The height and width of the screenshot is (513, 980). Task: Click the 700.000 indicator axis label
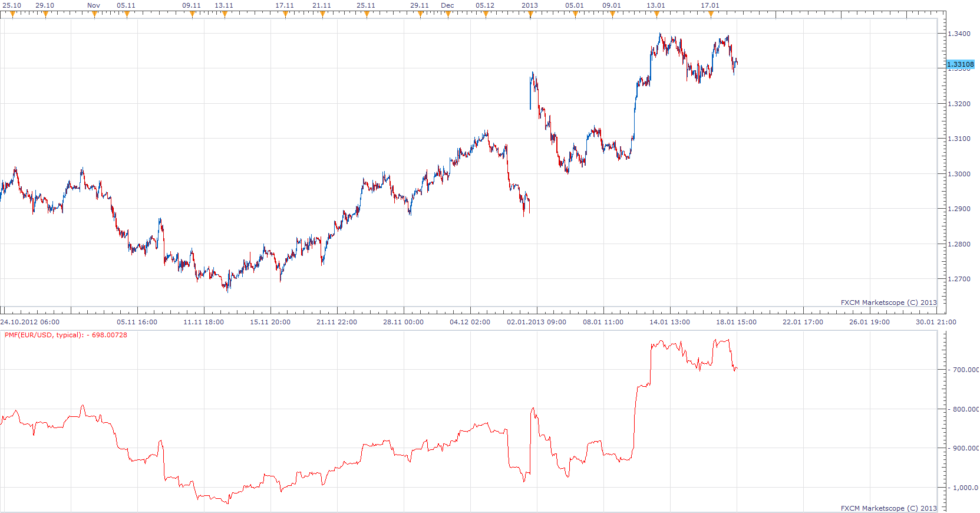966,370
